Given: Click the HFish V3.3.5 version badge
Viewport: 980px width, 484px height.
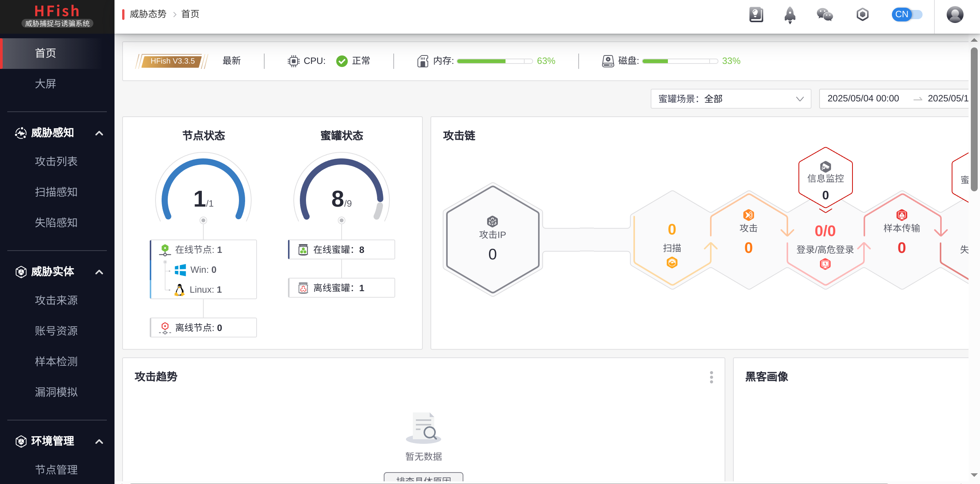Looking at the screenshot, I should tap(172, 61).
